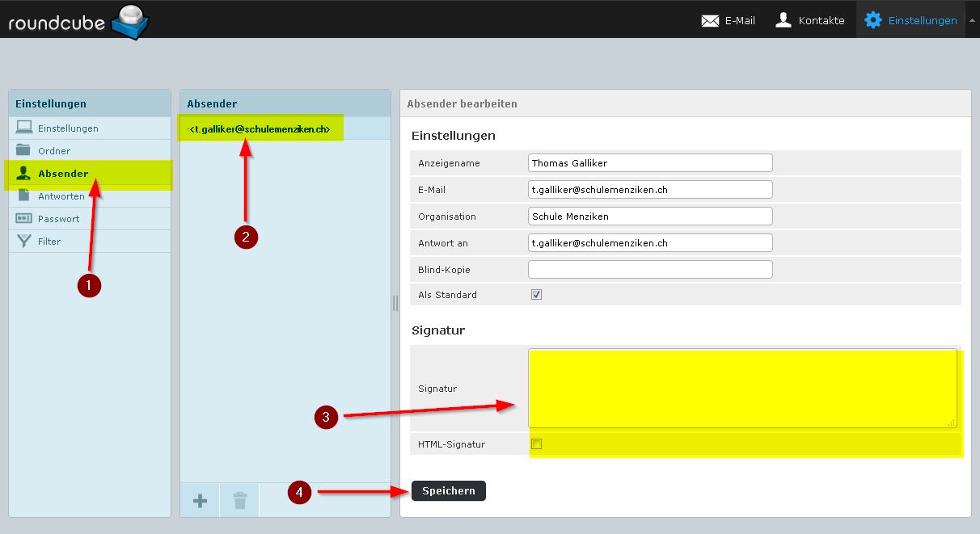Click the Blind-Kopie input field
This screenshot has width=980, height=534.
point(650,269)
